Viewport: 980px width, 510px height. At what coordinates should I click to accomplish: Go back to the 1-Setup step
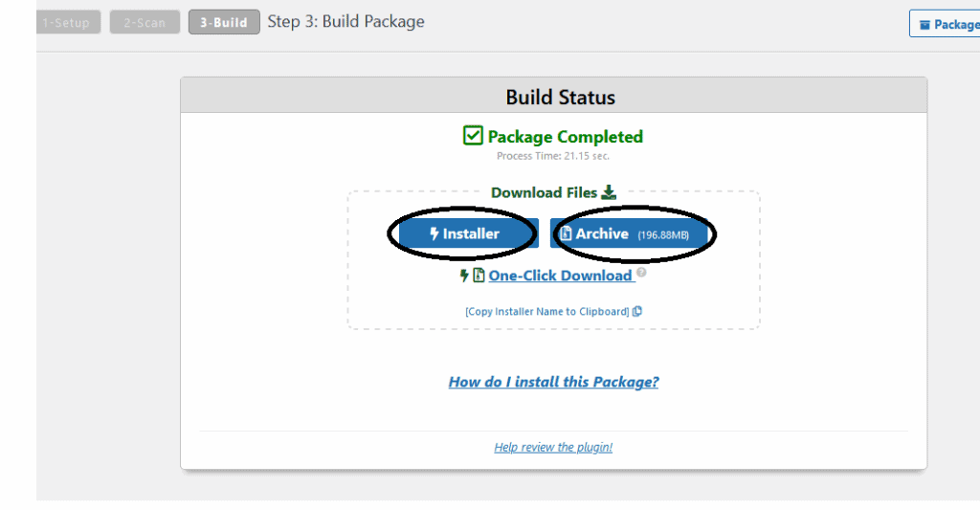[68, 23]
